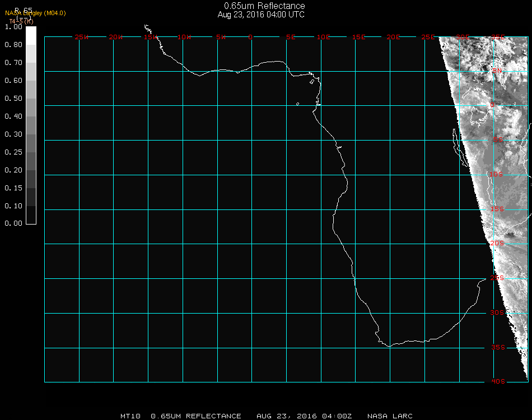Click the 40S latitude label at bottom right
Viewport: 532px width, 420px height.
pyautogui.click(x=498, y=381)
